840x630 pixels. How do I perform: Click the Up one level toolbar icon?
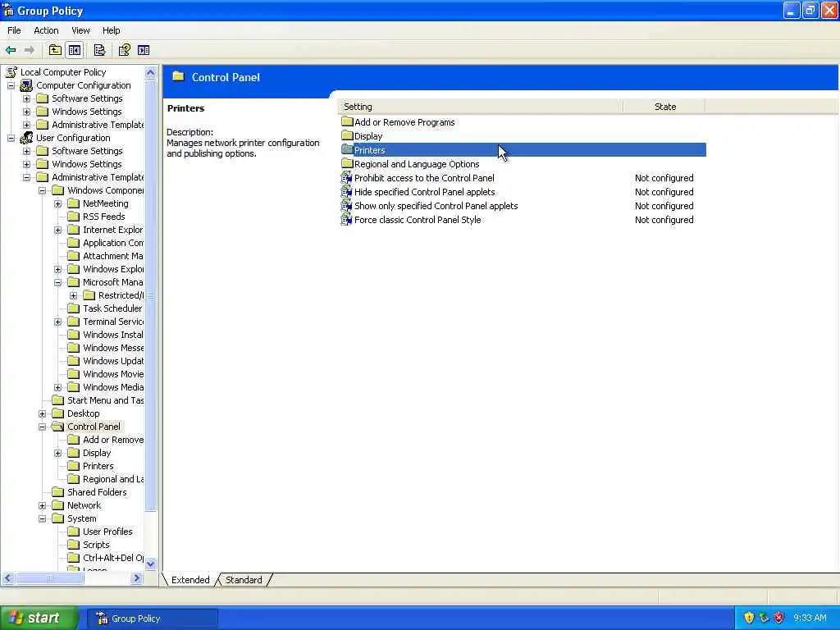tap(55, 50)
